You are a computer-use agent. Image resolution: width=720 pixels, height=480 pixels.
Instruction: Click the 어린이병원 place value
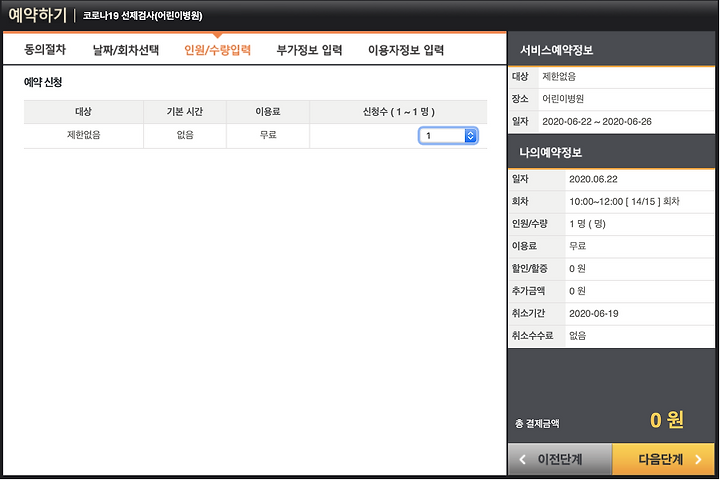tap(563, 99)
